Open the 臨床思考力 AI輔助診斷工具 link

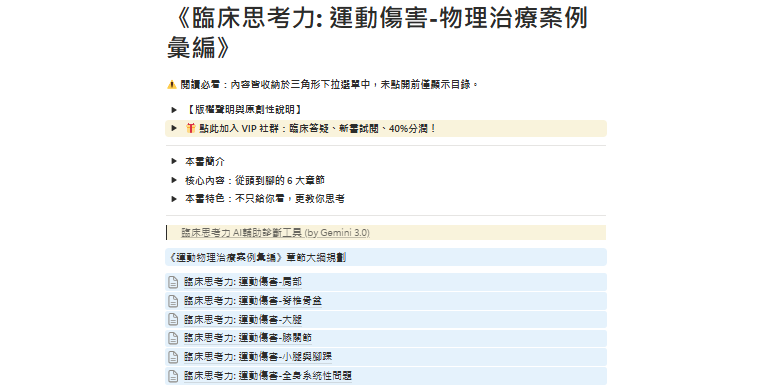point(275,232)
